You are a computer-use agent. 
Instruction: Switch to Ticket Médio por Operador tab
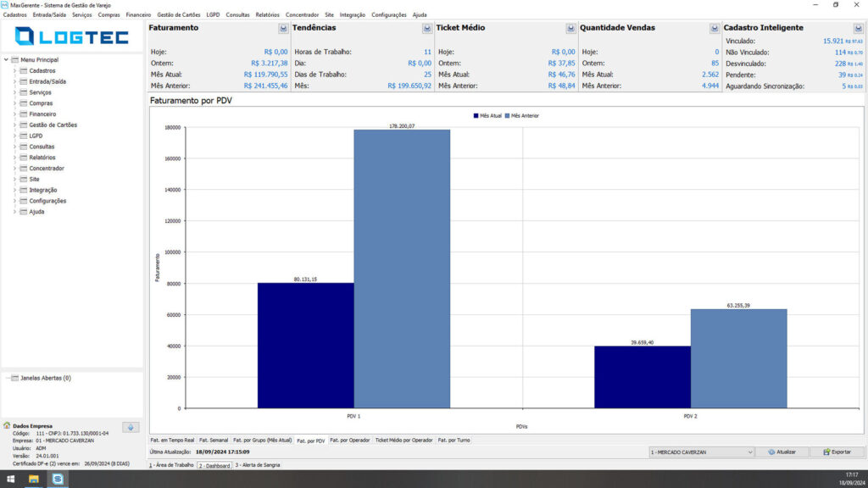pos(404,441)
